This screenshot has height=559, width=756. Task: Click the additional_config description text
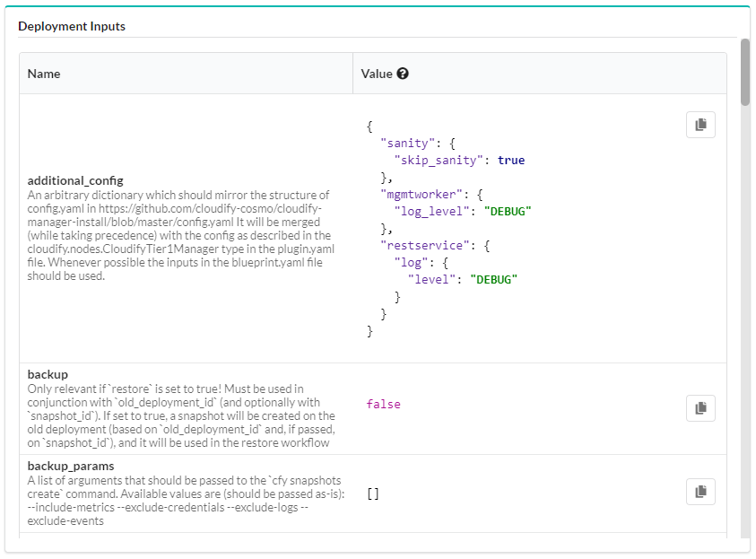[181, 235]
